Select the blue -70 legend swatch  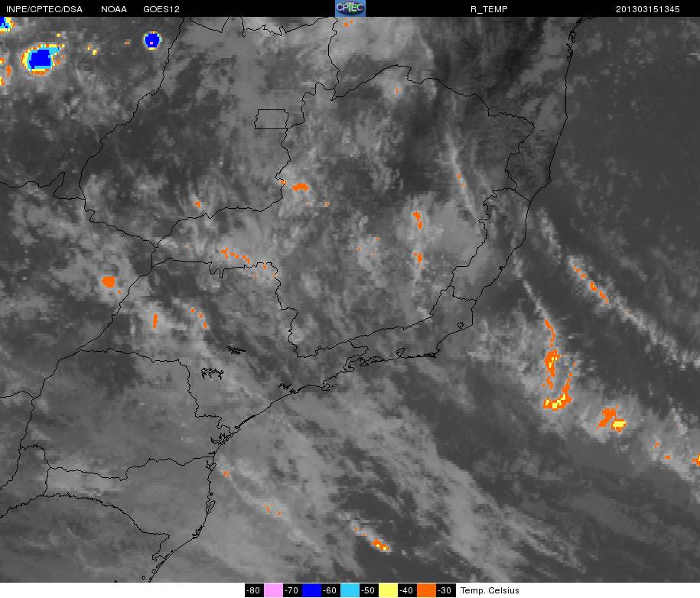click(x=311, y=590)
